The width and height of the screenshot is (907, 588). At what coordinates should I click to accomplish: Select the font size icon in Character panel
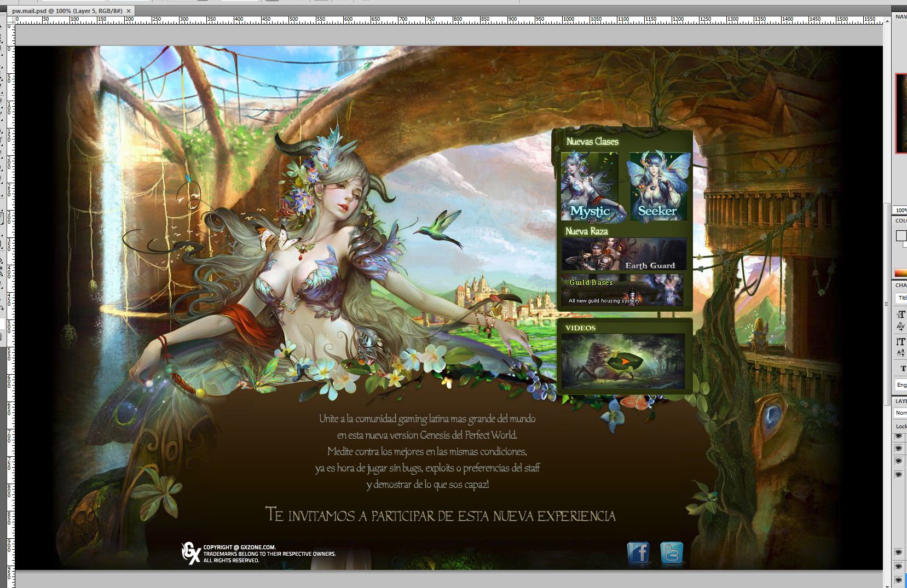point(900,314)
